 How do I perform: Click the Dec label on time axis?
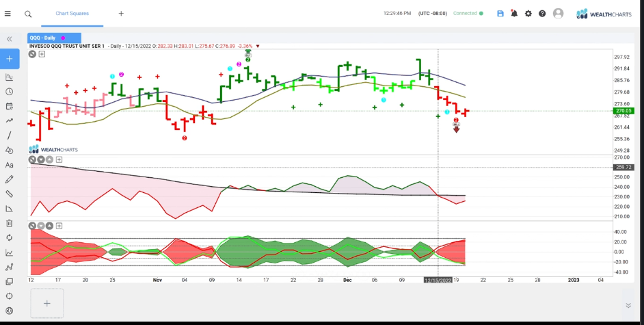pos(347,281)
